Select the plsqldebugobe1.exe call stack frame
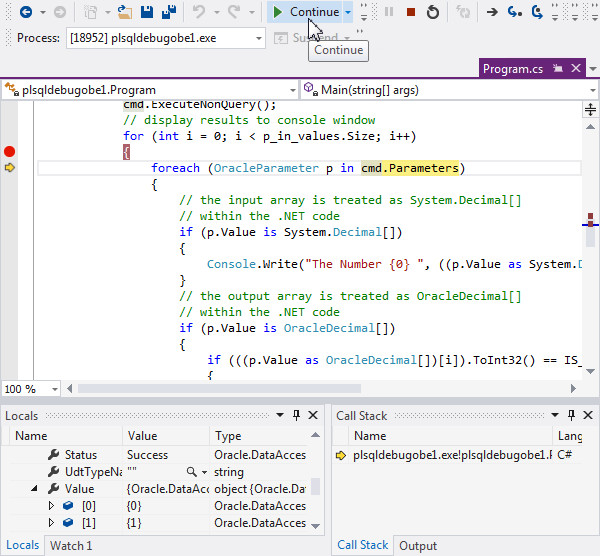This screenshot has height=556, width=600. [457, 455]
